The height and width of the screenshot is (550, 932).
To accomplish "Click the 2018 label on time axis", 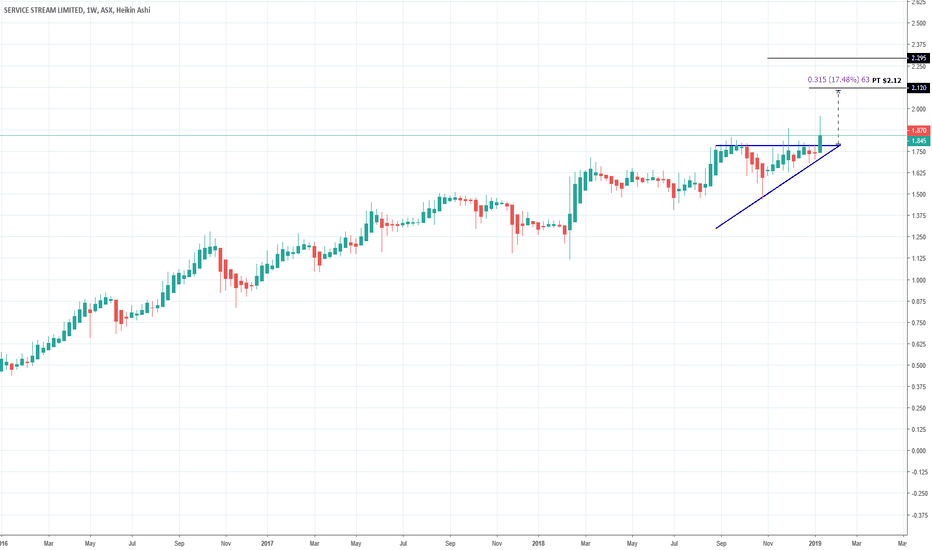I will (539, 543).
